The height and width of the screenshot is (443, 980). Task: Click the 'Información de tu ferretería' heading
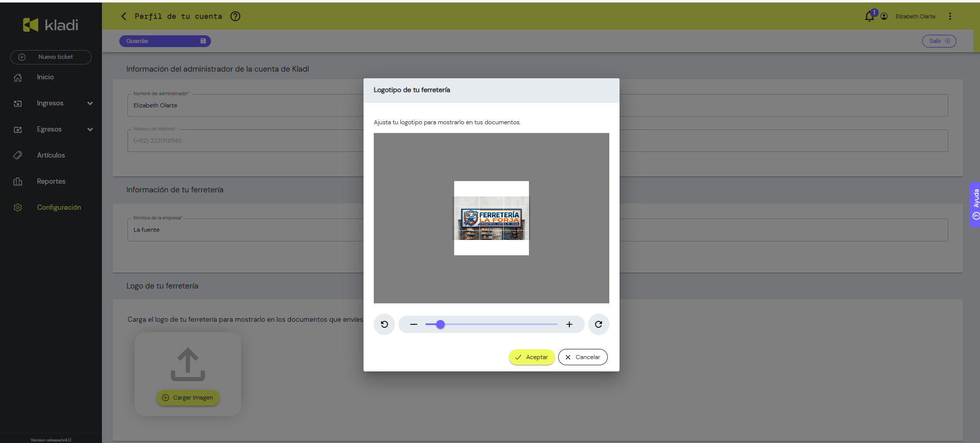click(x=175, y=190)
